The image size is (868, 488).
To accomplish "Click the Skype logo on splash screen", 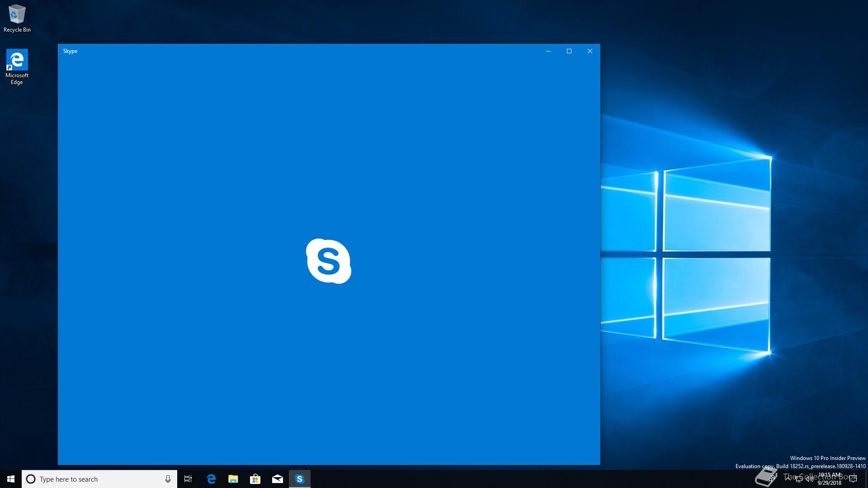I will [329, 261].
